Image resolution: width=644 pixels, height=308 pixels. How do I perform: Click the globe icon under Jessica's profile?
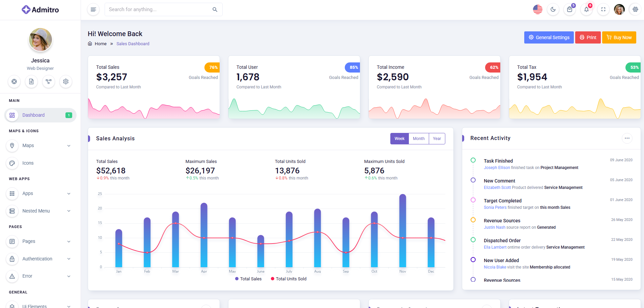[x=14, y=82]
